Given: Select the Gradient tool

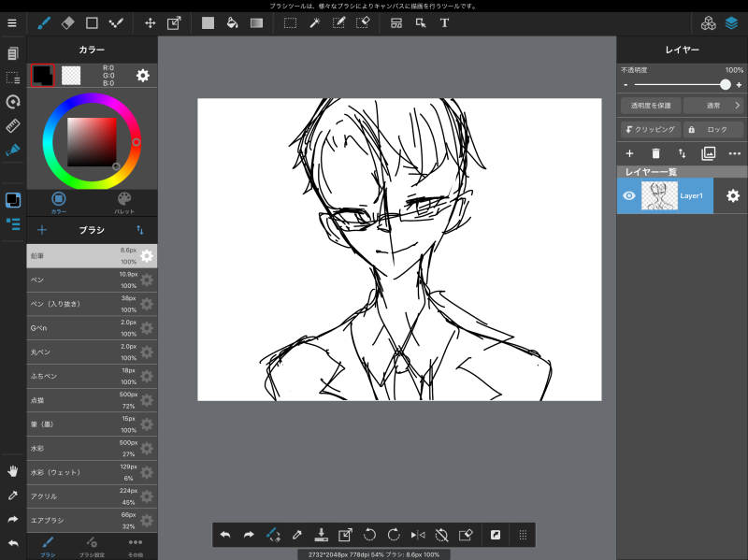Looking at the screenshot, I should [x=256, y=22].
